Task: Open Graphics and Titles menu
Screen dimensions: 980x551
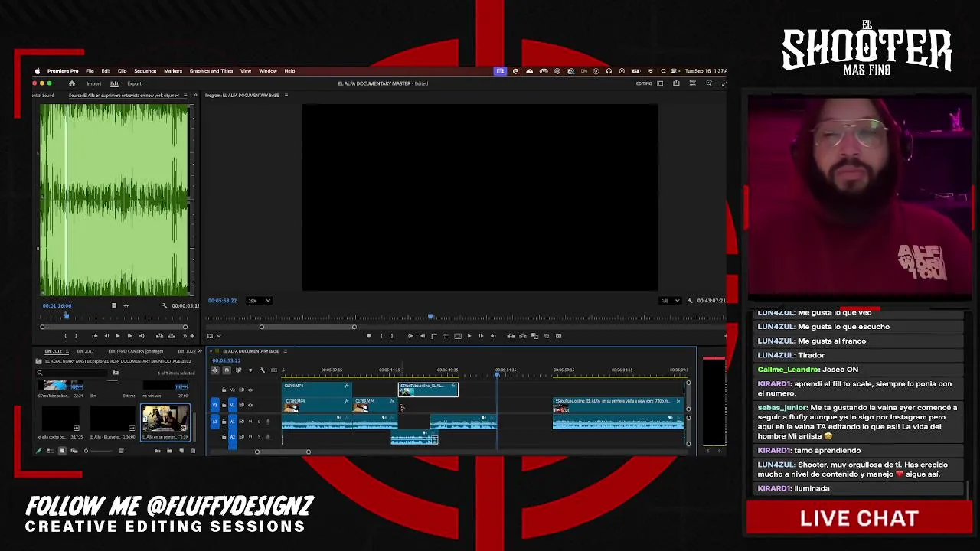Action: 211,71
